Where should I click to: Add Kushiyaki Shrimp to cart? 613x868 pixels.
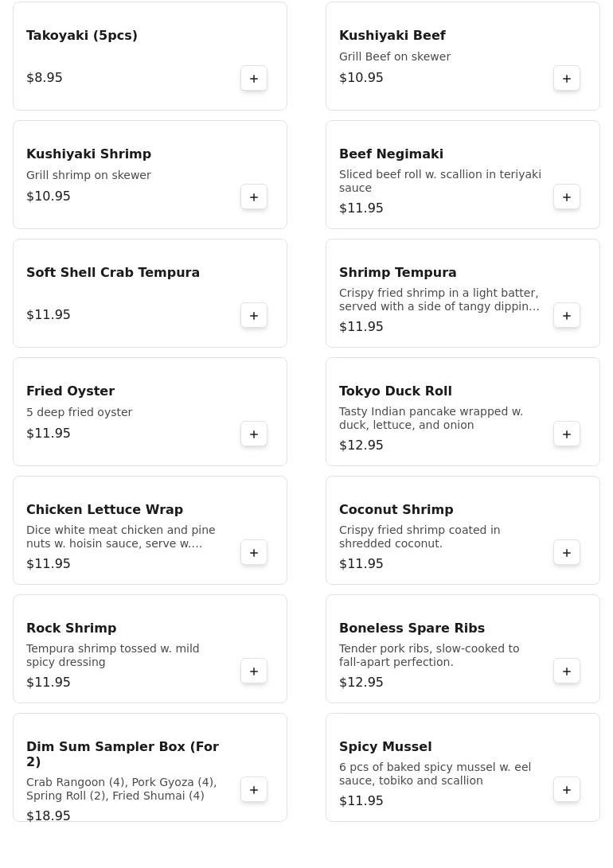[254, 197]
